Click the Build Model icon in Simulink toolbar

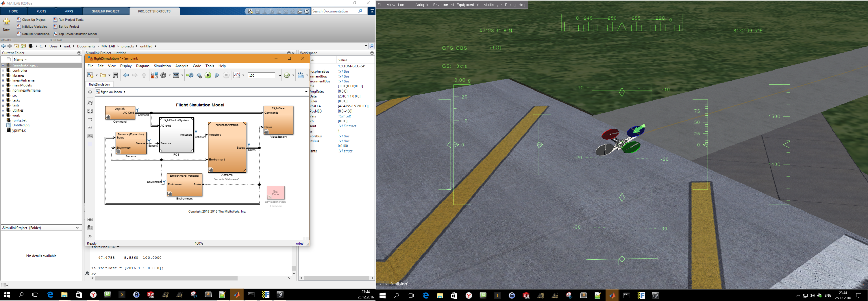(300, 75)
